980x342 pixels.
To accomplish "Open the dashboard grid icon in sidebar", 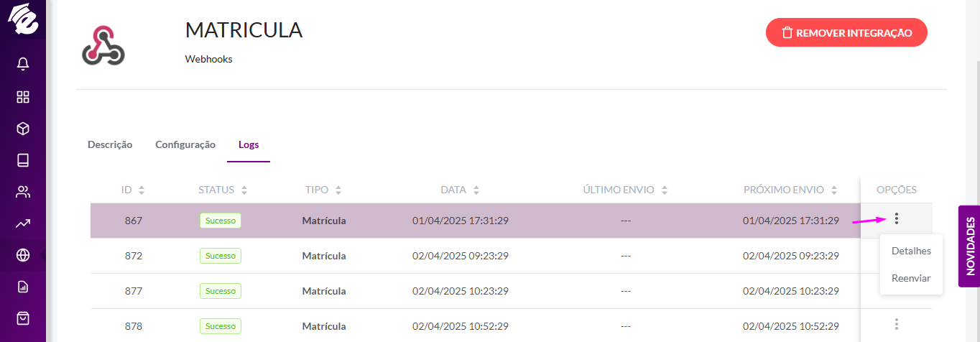I will click(x=23, y=97).
